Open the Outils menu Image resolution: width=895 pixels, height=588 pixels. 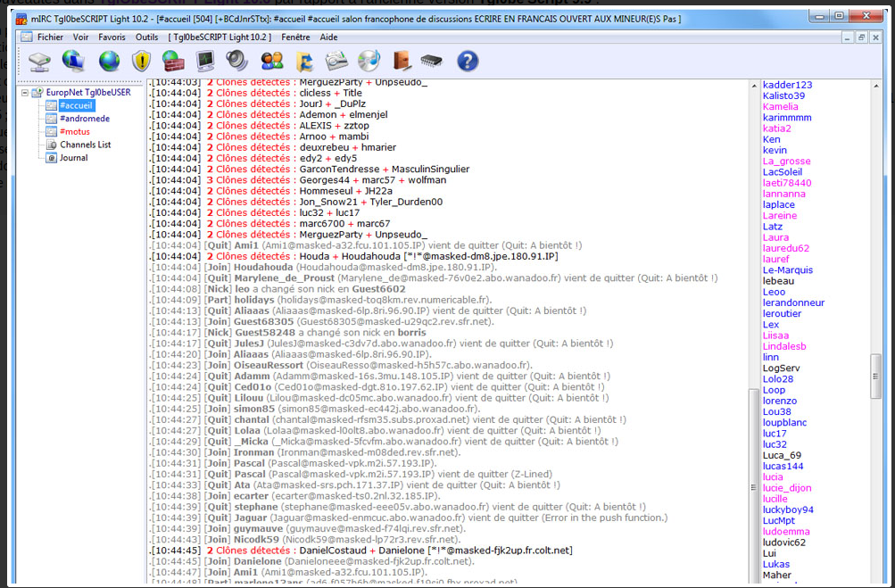click(146, 37)
